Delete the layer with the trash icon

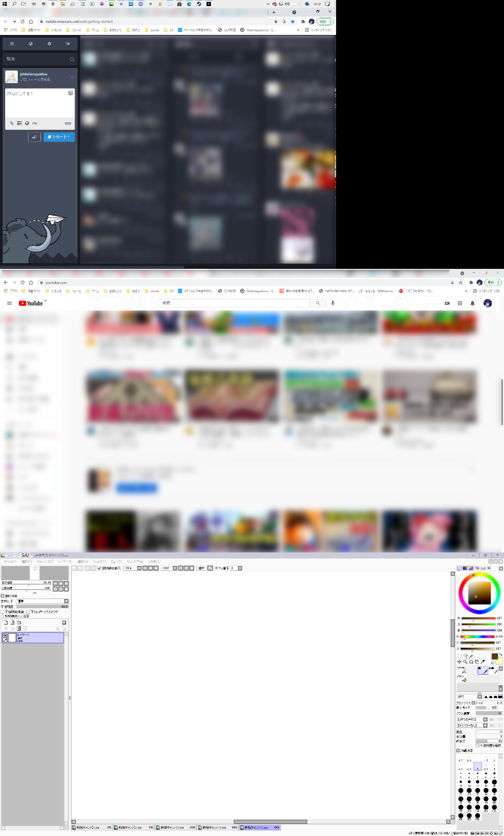[x=25, y=629]
